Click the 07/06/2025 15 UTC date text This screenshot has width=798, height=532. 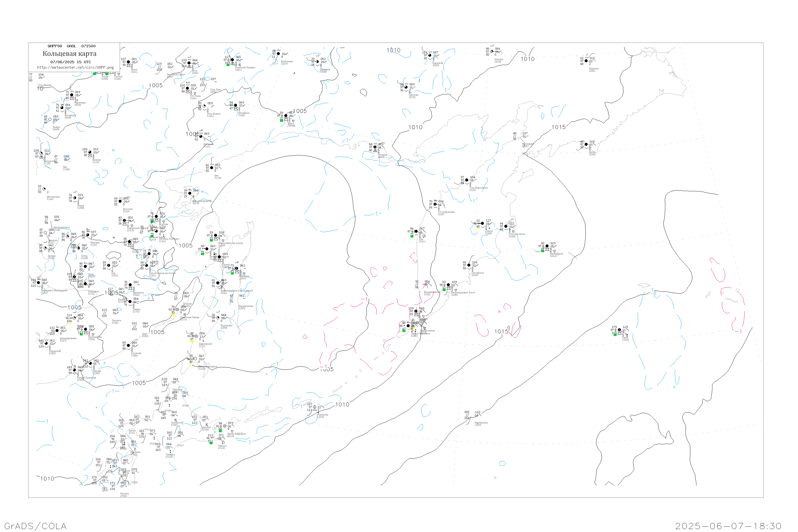point(70,62)
